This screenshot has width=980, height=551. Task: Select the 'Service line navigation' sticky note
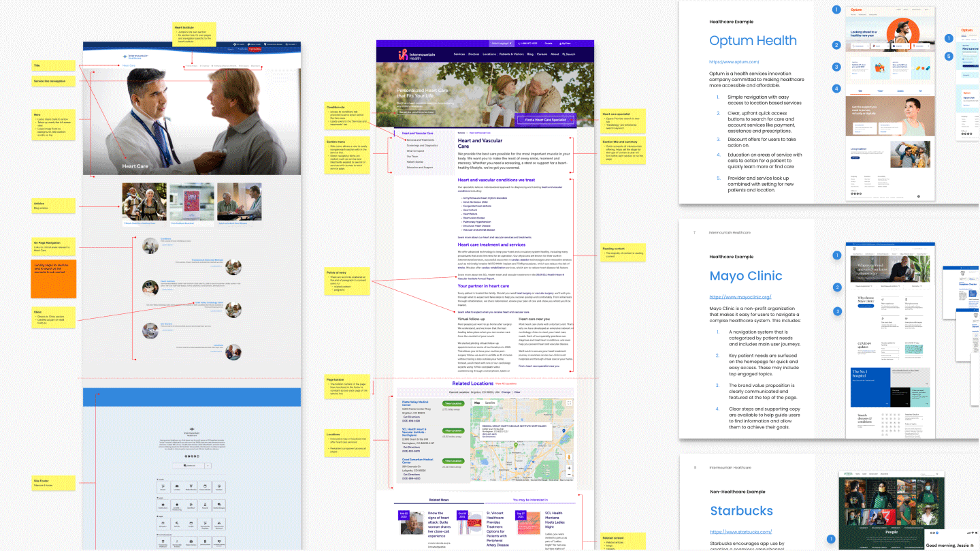pyautogui.click(x=54, y=81)
